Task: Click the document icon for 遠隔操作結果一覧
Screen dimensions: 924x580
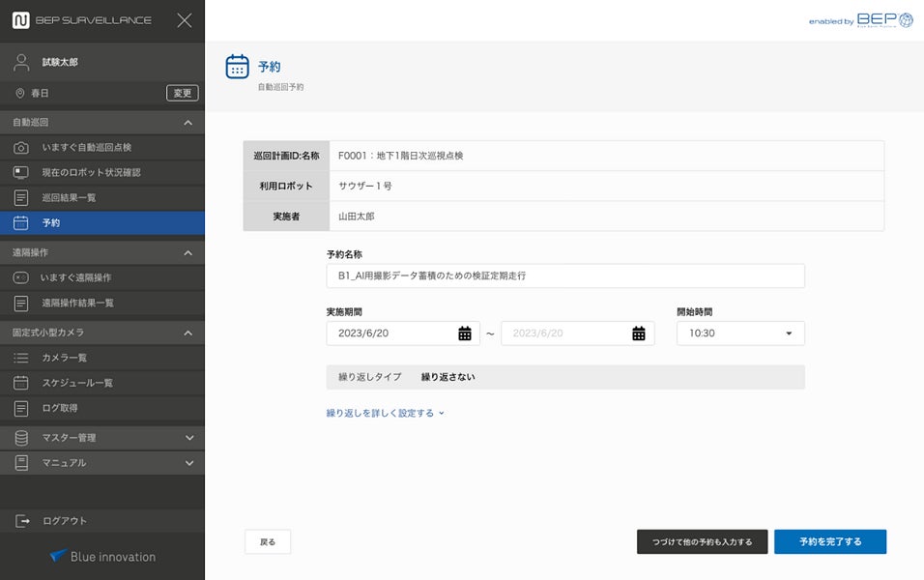Action: click(21, 303)
